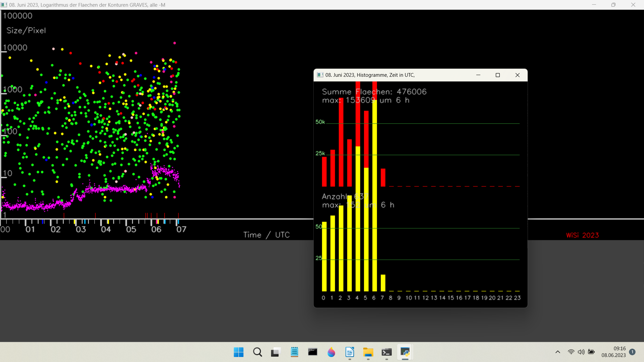The width and height of the screenshot is (644, 362).
Task: Switch to the LibreOffice Writer document icon
Action: click(x=350, y=352)
